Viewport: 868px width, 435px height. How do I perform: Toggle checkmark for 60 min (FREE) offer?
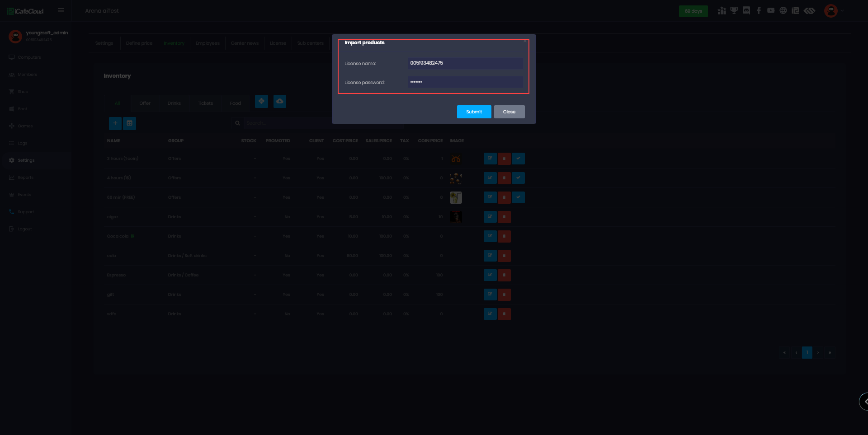coord(518,197)
